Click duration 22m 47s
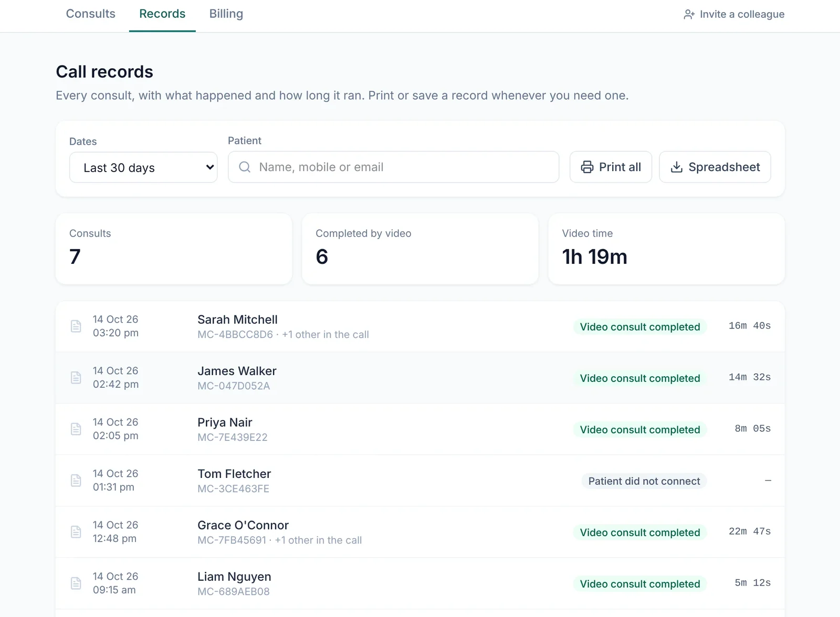 click(x=750, y=531)
